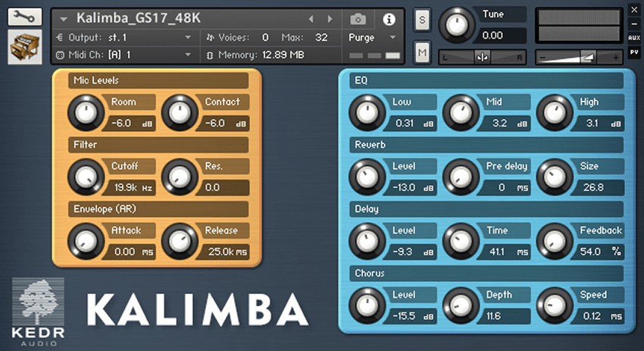Click the EQ High knob
The width and height of the screenshot is (644, 351).
point(555,113)
